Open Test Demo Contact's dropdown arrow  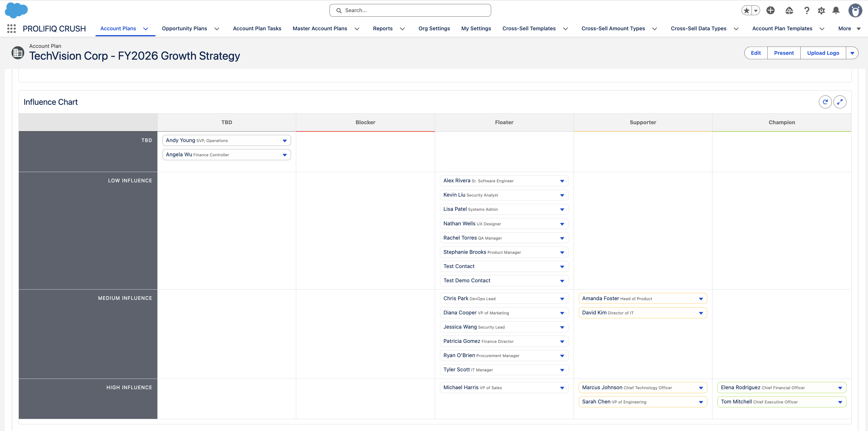[562, 281]
